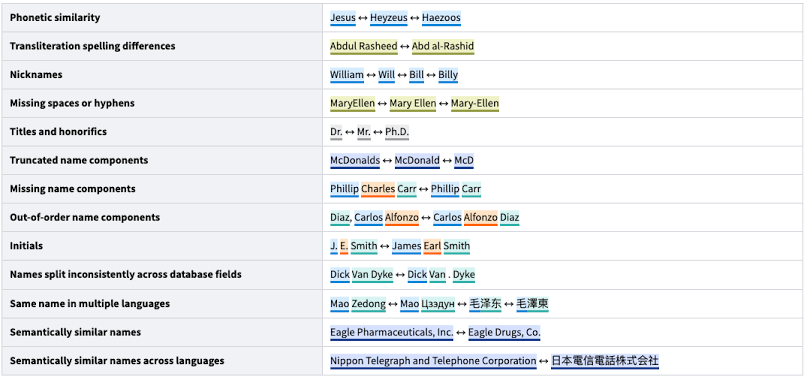Select the Japanese name '日本電信電話株式会社'
The height and width of the screenshot is (380, 807).
605,361
